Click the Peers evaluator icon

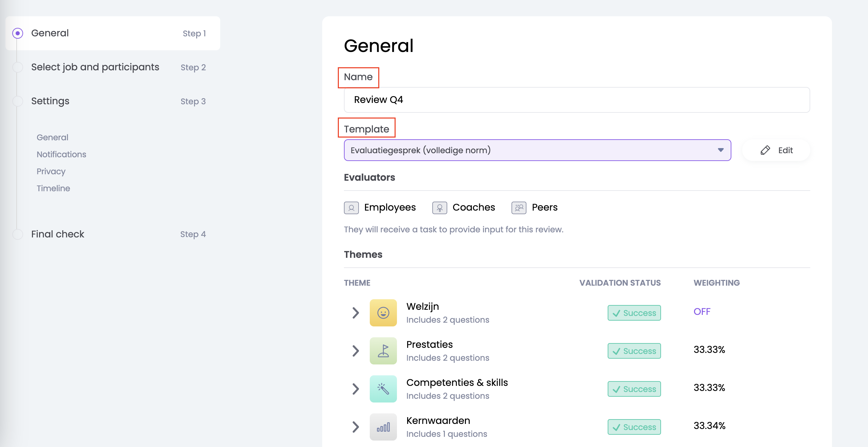tap(519, 208)
